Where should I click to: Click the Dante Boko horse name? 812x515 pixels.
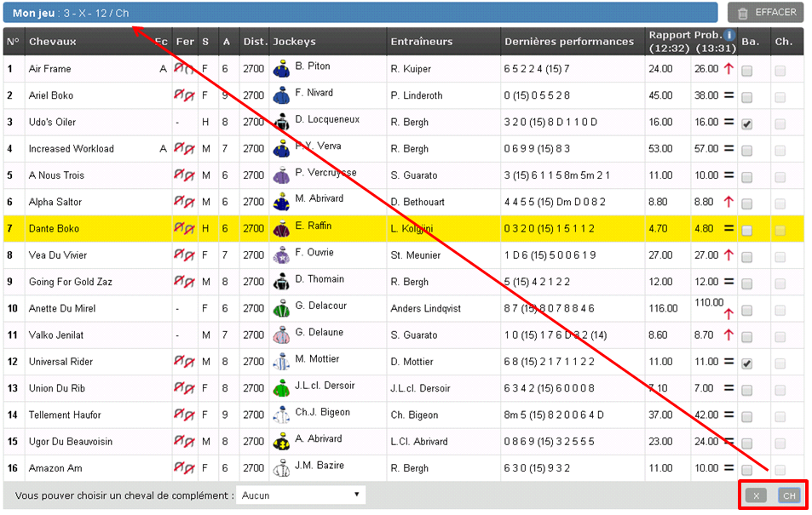(x=54, y=229)
